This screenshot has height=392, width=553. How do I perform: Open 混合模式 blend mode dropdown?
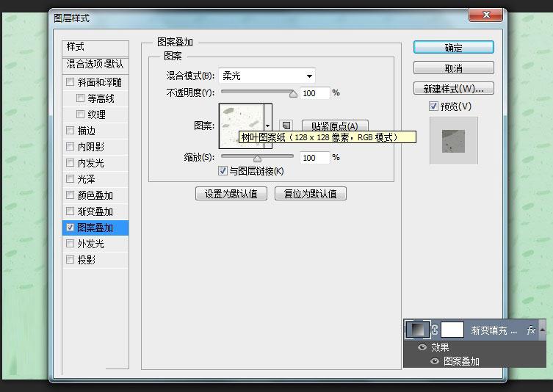[x=267, y=76]
